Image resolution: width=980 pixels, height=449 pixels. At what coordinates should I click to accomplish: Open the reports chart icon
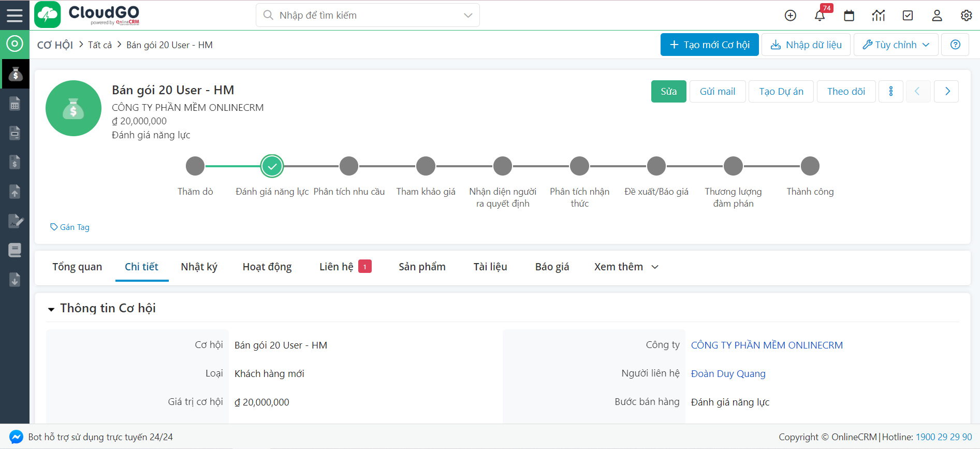(878, 16)
